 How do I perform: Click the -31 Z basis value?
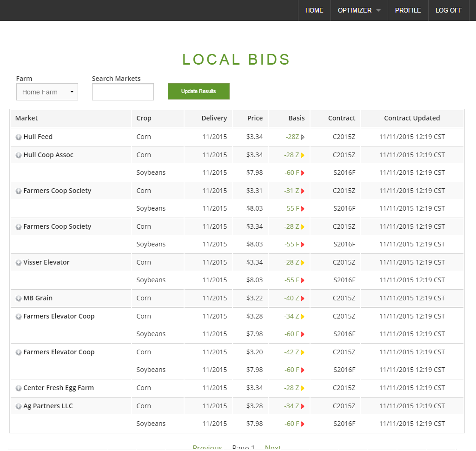(x=291, y=191)
